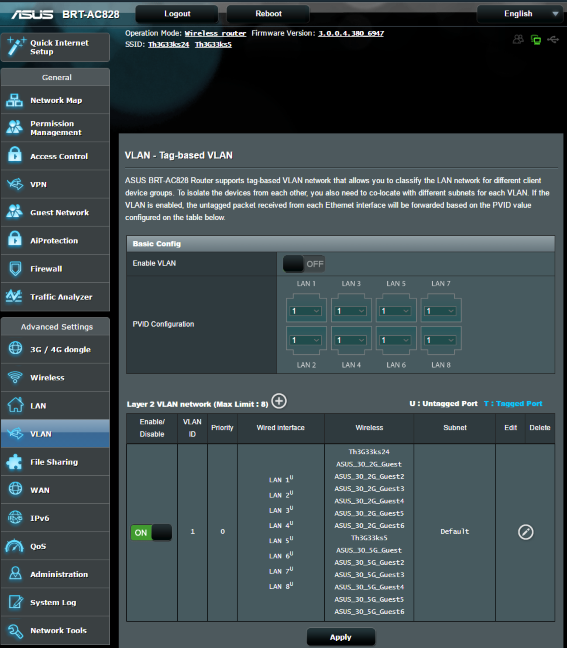Click the Firewall shield icon

pos(15,268)
